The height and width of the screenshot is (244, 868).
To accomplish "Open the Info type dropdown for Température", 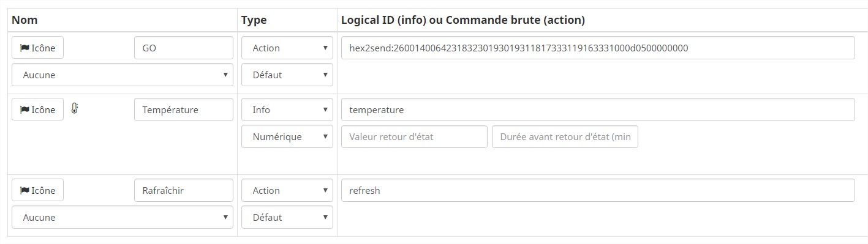I will (x=287, y=109).
